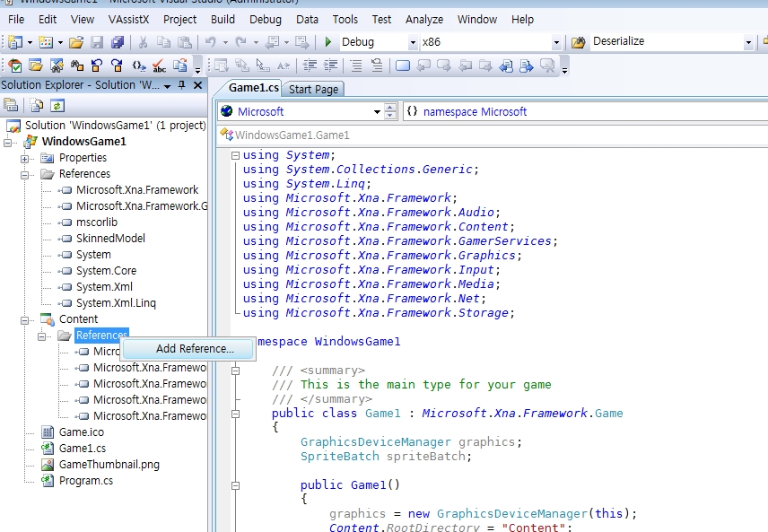Click the Save All icon
The height and width of the screenshot is (532, 768).
point(118,42)
